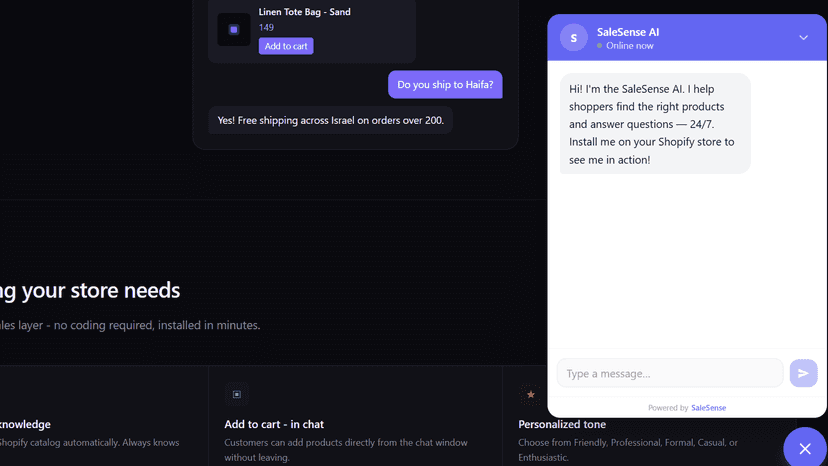Click the Customers can add products description
The height and width of the screenshot is (466, 828).
tap(346, 450)
